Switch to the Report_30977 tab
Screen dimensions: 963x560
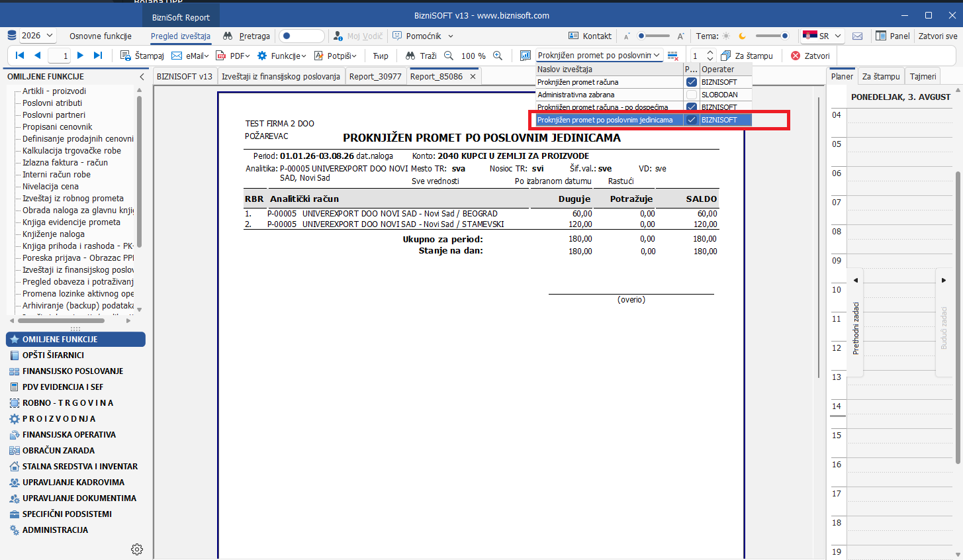click(375, 76)
